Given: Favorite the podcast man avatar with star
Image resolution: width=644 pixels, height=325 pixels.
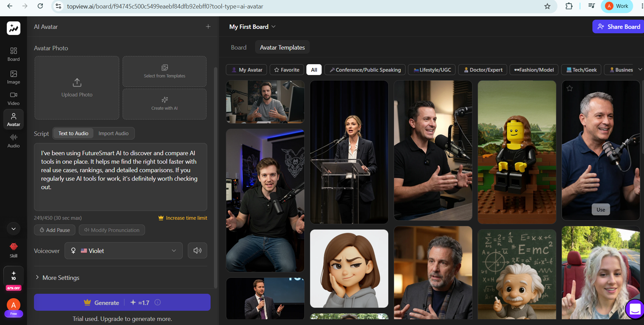Looking at the screenshot, I should point(570,88).
